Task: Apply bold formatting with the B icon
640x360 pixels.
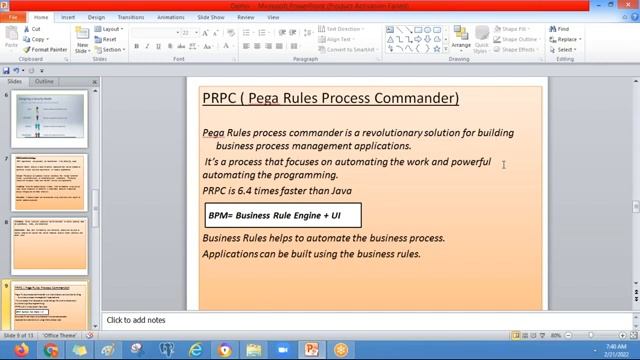Action: click(x=136, y=46)
